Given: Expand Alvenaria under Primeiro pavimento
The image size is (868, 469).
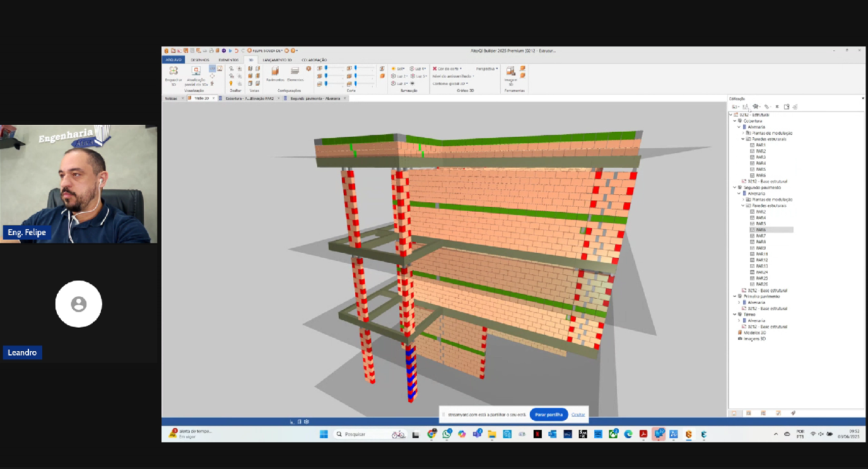Looking at the screenshot, I should 739,303.
